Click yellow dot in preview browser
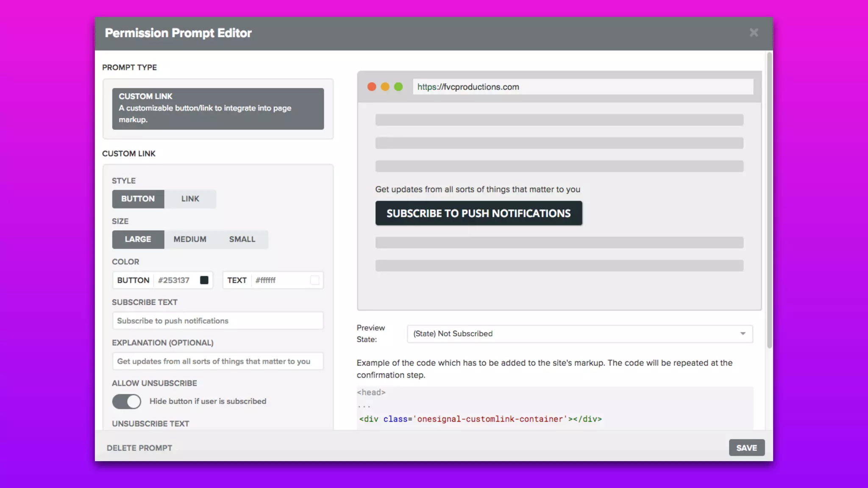 coord(385,87)
